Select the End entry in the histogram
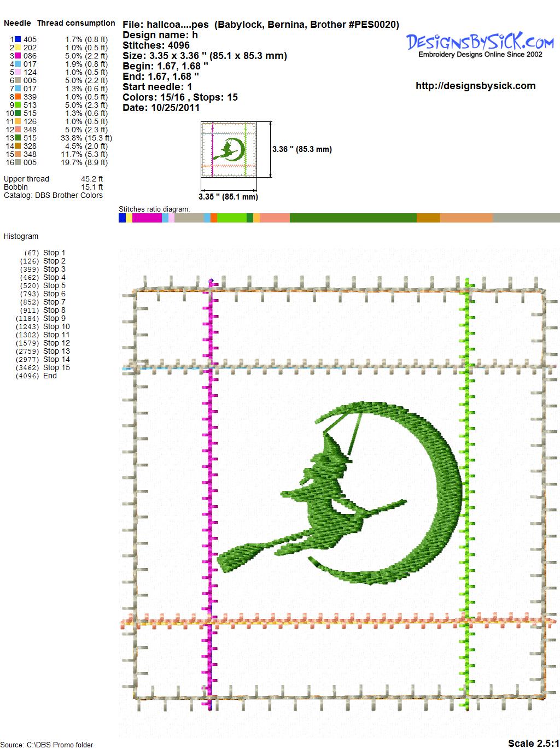The height and width of the screenshot is (749, 560). pyautogui.click(x=50, y=376)
